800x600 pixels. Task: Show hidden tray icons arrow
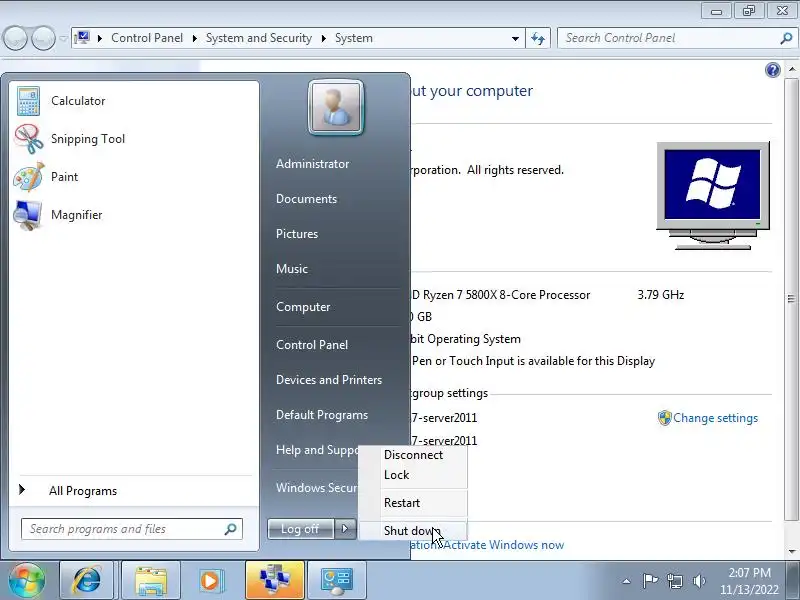627,581
